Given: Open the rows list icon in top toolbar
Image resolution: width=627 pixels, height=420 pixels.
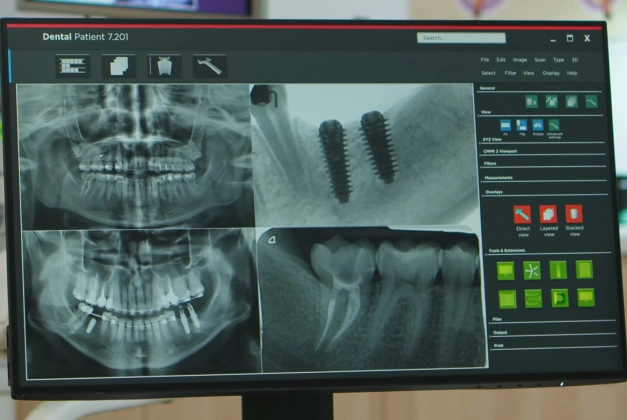Looking at the screenshot, I should tap(72, 66).
